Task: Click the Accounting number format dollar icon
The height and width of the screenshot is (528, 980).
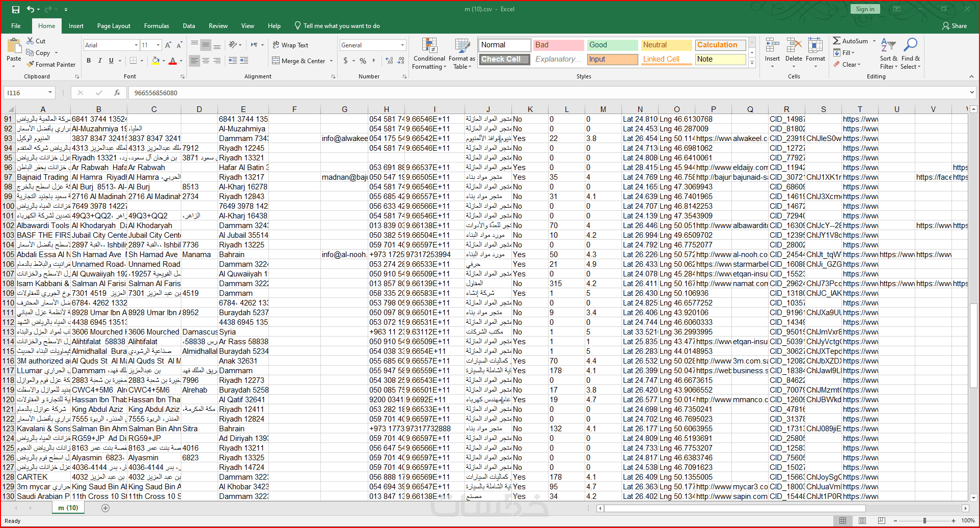Action: tap(346, 61)
